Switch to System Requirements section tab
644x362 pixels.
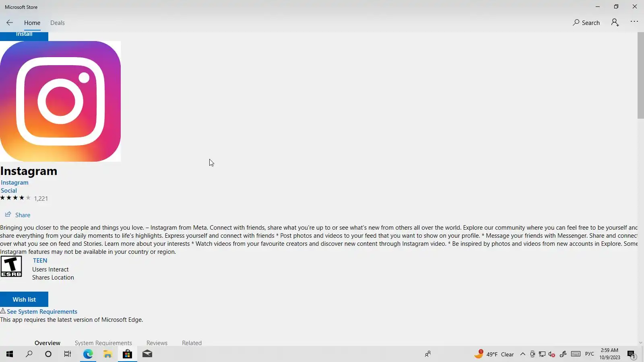103,343
